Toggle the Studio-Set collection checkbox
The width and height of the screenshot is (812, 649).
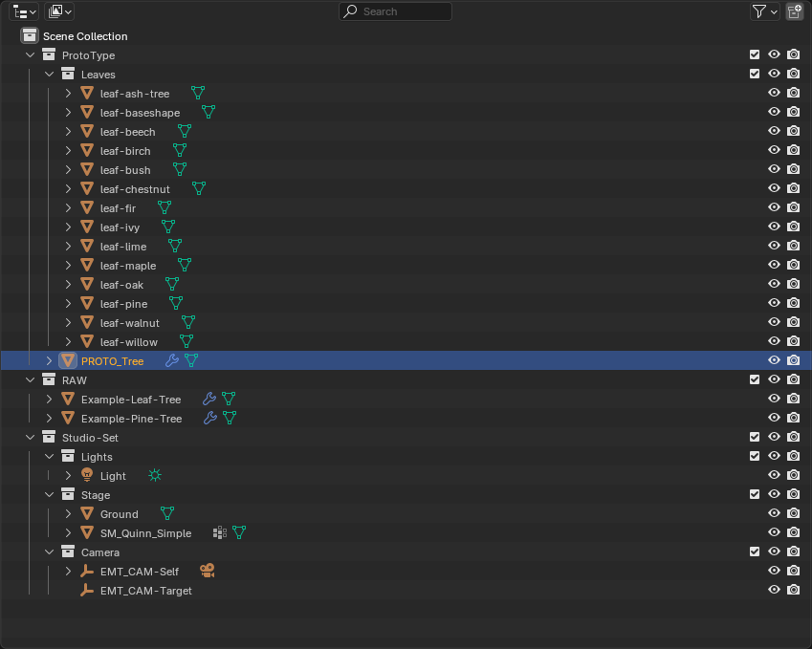(x=755, y=437)
